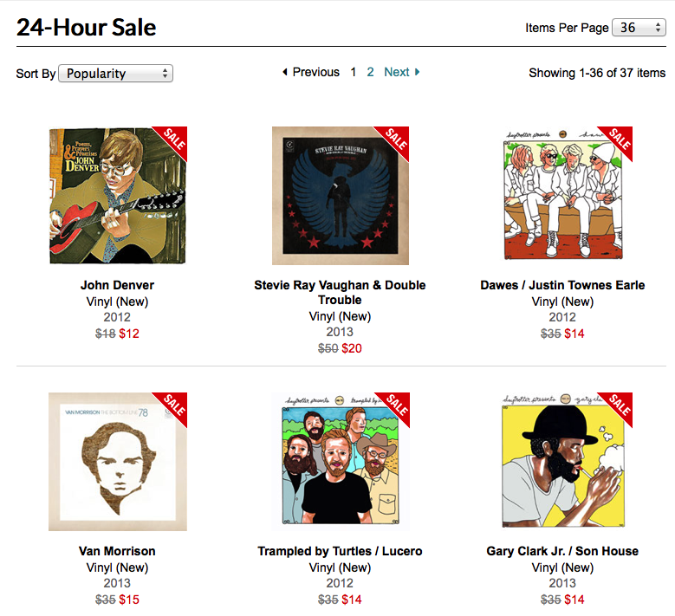Open the Items Per Page dropdown

pos(639,28)
